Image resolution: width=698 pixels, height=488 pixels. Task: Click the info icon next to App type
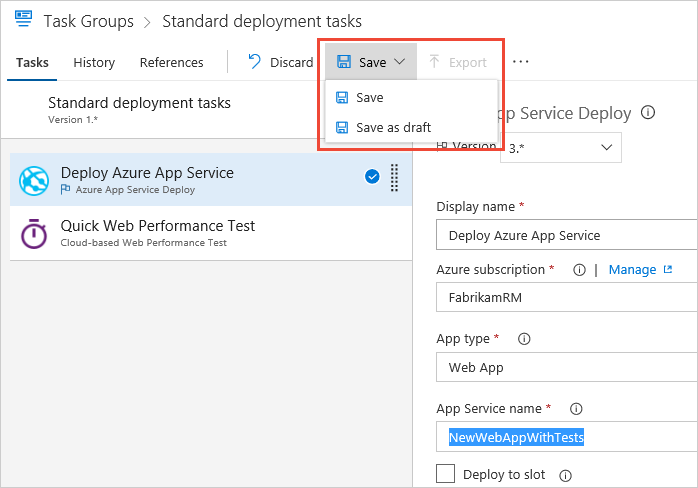pyautogui.click(x=524, y=339)
